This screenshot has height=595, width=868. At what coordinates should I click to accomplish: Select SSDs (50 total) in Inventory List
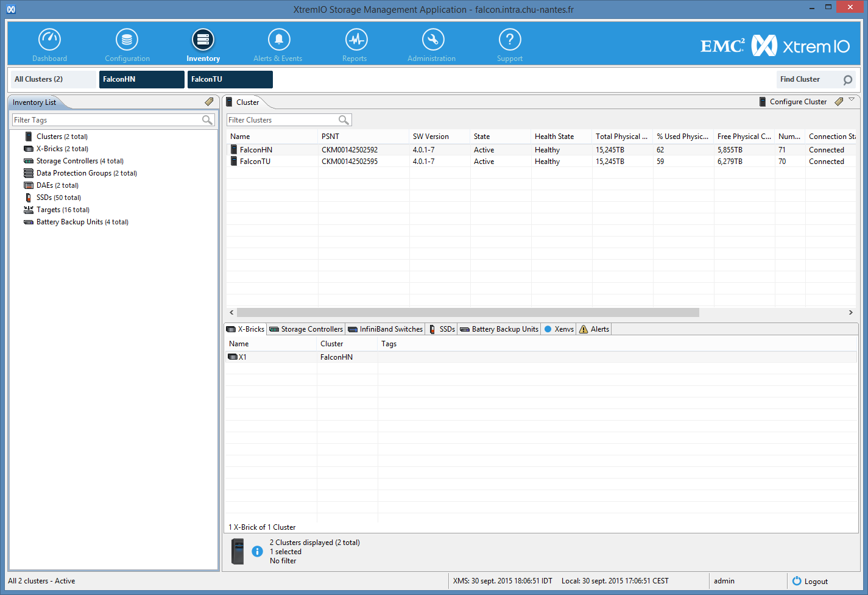58,198
